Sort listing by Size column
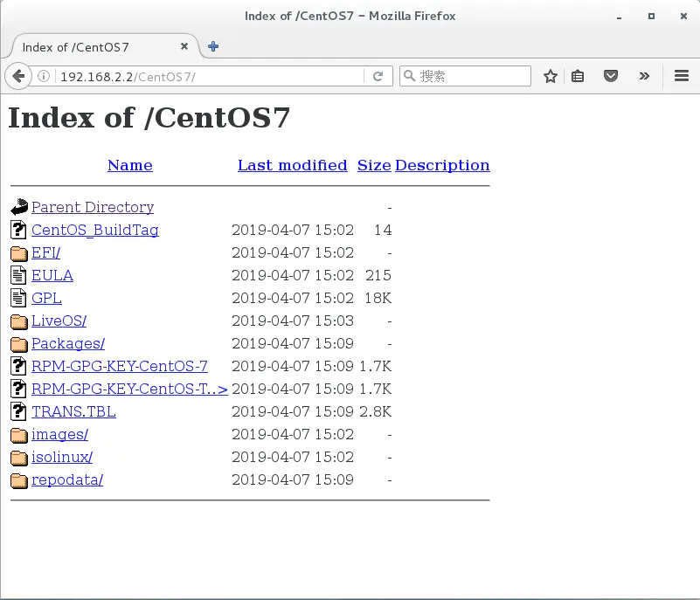700x600 pixels. (374, 165)
